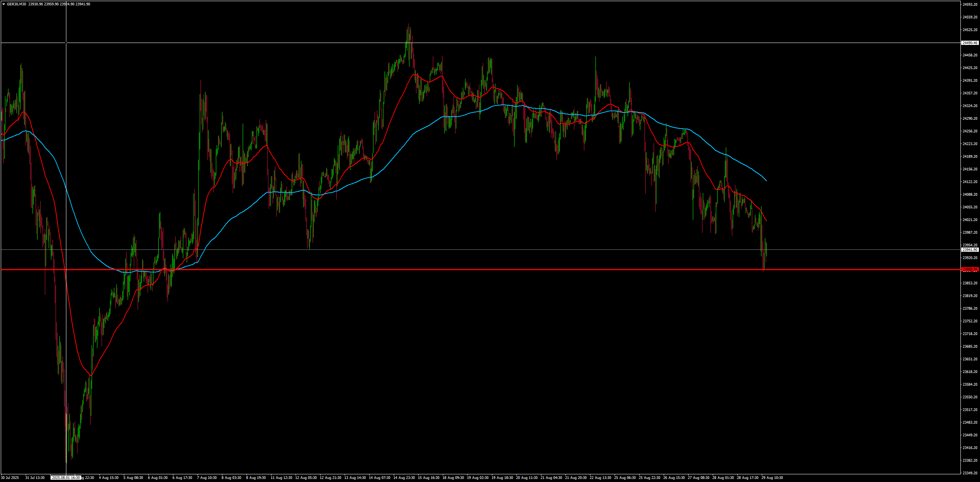
Task: Click the 27 Aug 08:30 time label
Action: [x=699, y=478]
